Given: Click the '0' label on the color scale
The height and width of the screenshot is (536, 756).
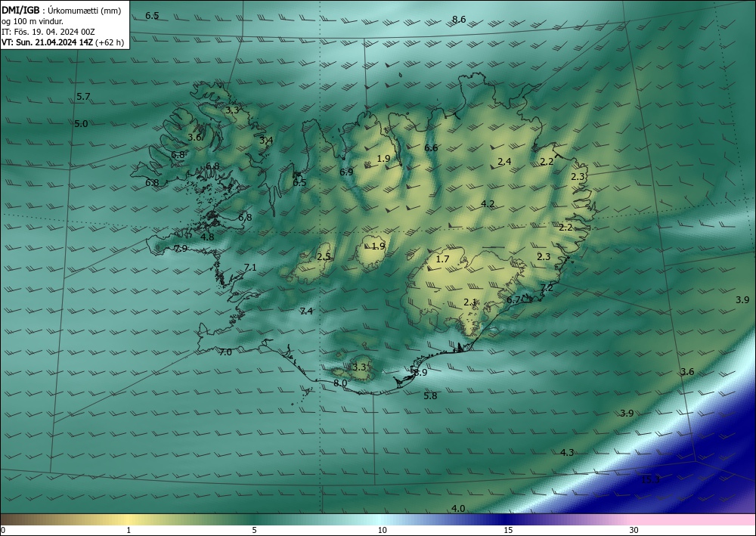Looking at the screenshot, I should click(3, 531).
